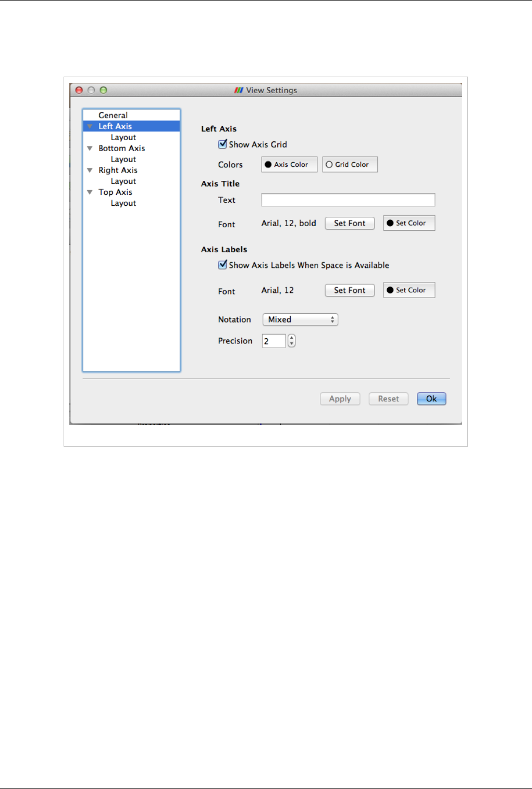
Task: Collapse the Bottom Axis disclosure triangle
Action: tap(90, 149)
